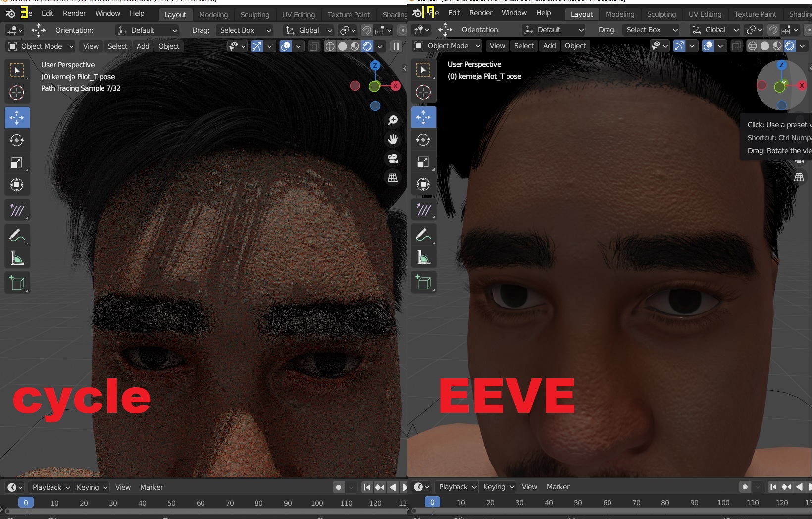This screenshot has height=519, width=812.
Task: Switch left viewport to material preview shading
Action: coord(355,46)
